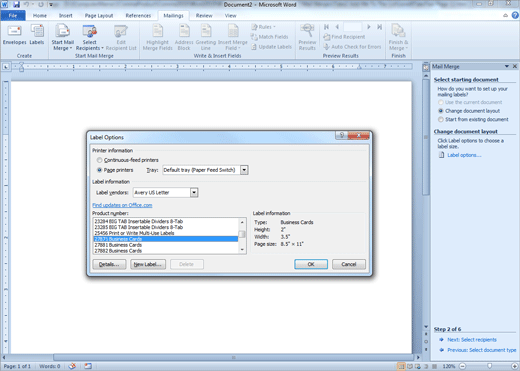Click Cancel in Label Options

click(x=349, y=264)
